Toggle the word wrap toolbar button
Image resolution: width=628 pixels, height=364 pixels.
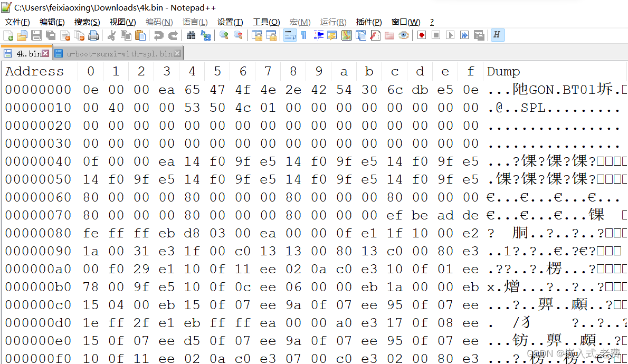click(290, 36)
